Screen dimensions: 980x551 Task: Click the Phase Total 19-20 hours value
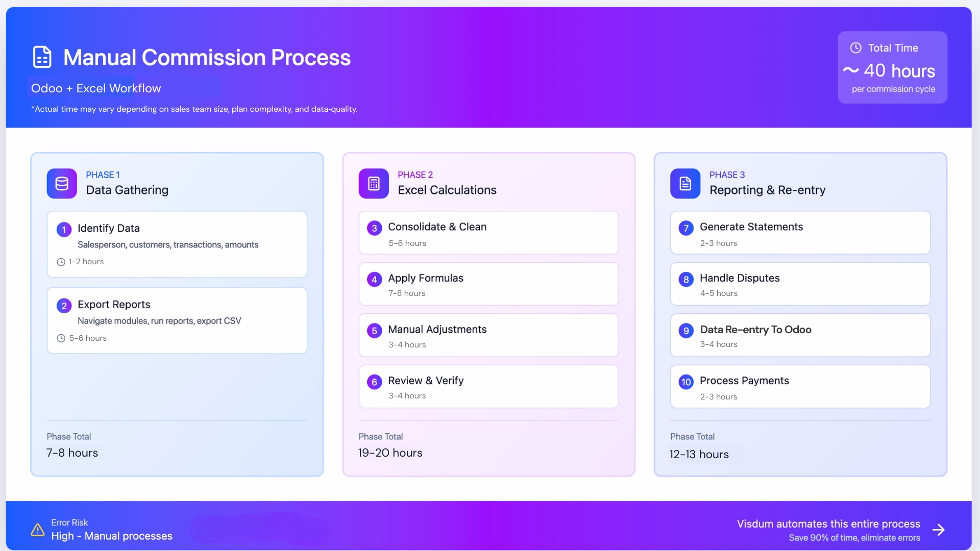click(x=390, y=453)
